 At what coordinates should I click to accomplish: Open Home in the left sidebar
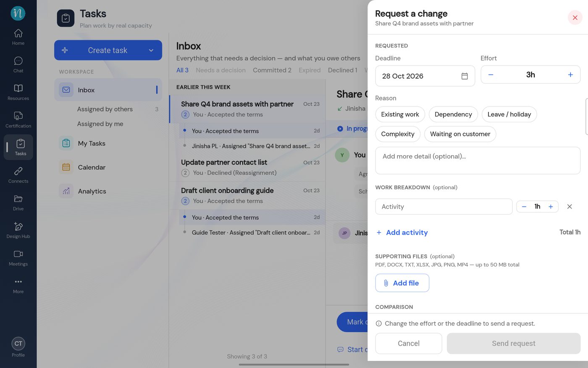(x=18, y=37)
